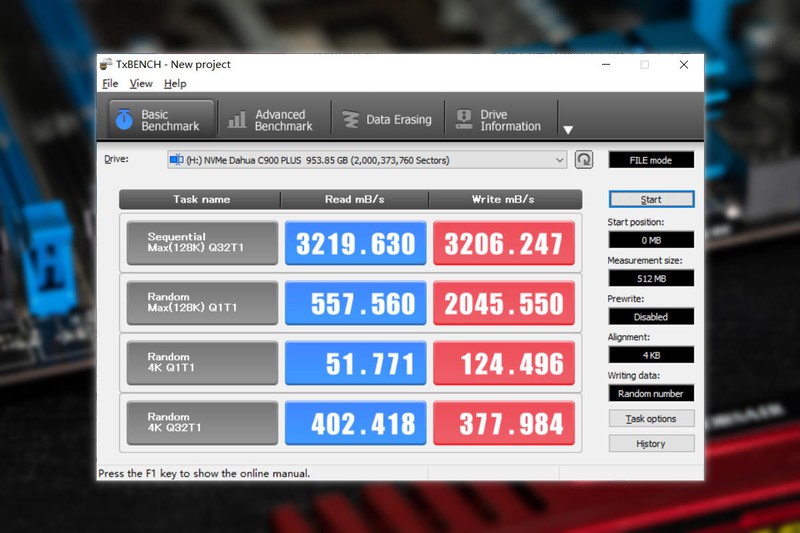Click the F1 online manual status text

tap(204, 473)
